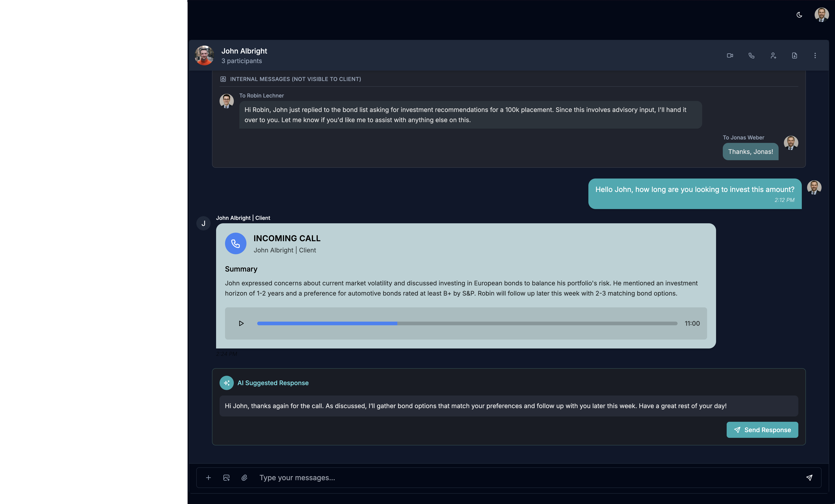Start a voice call from the chat header
The width and height of the screenshot is (835, 504).
(751, 56)
